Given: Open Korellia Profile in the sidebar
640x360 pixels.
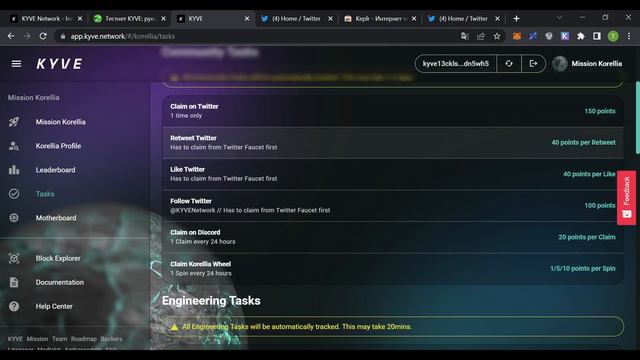Looking at the screenshot, I should tap(58, 146).
